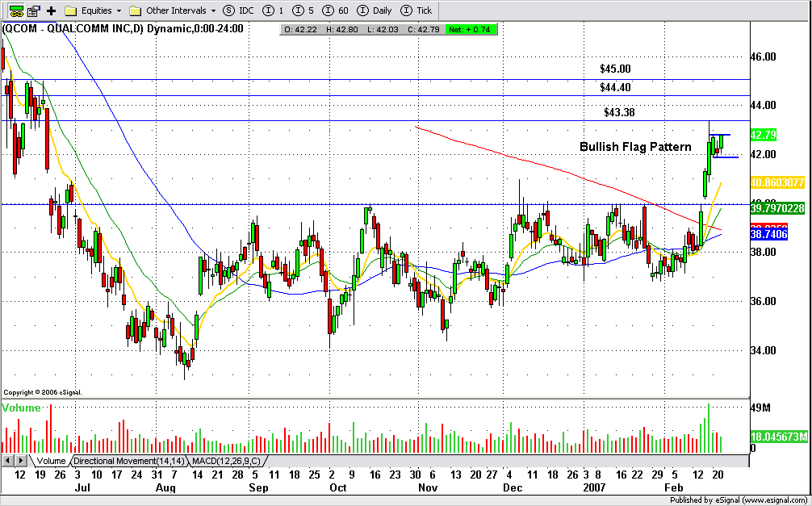The image size is (812, 506).
Task: Click the 46.00 price axis label
Action: click(x=764, y=56)
